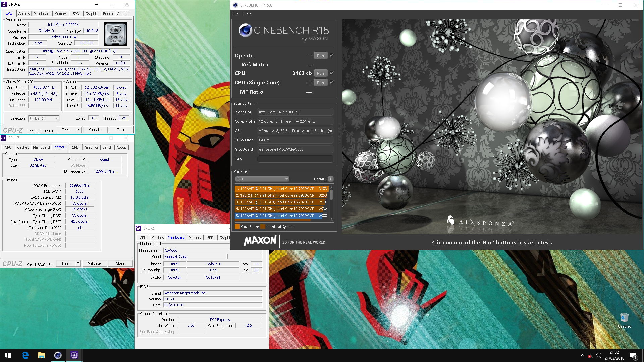Select ranking entry 1 with score 3103
644x362 pixels.
point(281,189)
